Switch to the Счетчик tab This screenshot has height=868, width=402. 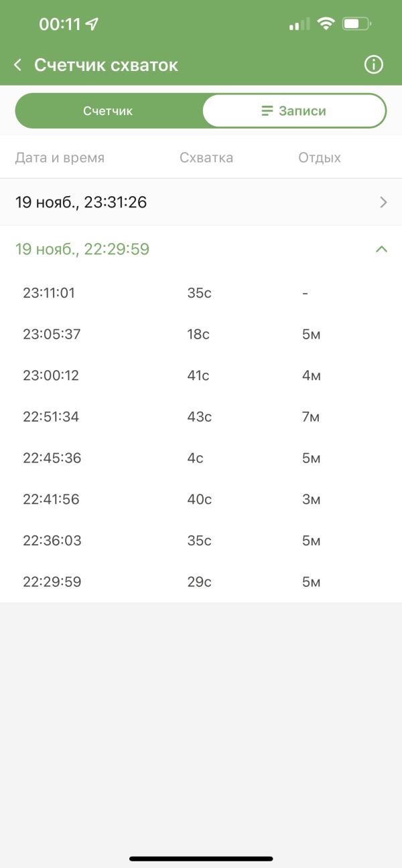coord(109,110)
